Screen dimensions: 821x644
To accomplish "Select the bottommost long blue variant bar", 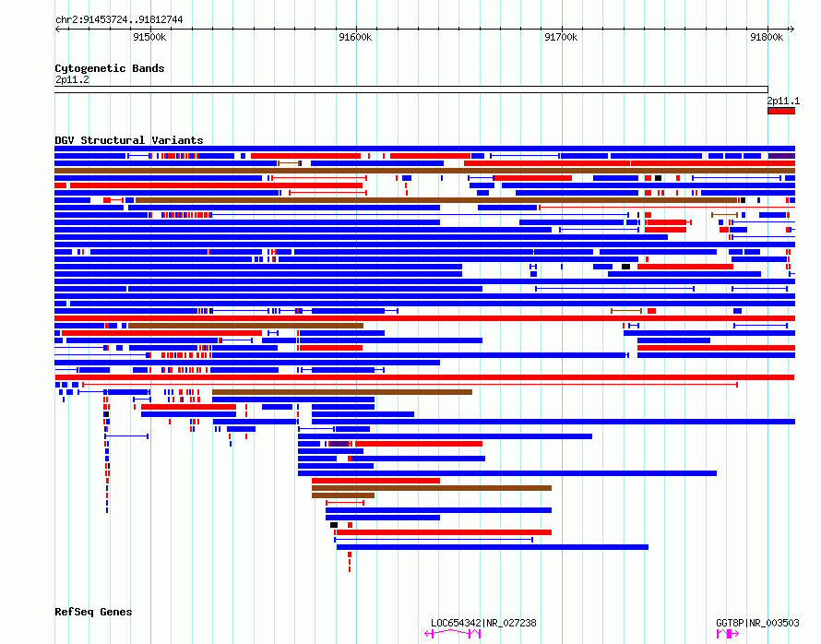I will [x=493, y=547].
